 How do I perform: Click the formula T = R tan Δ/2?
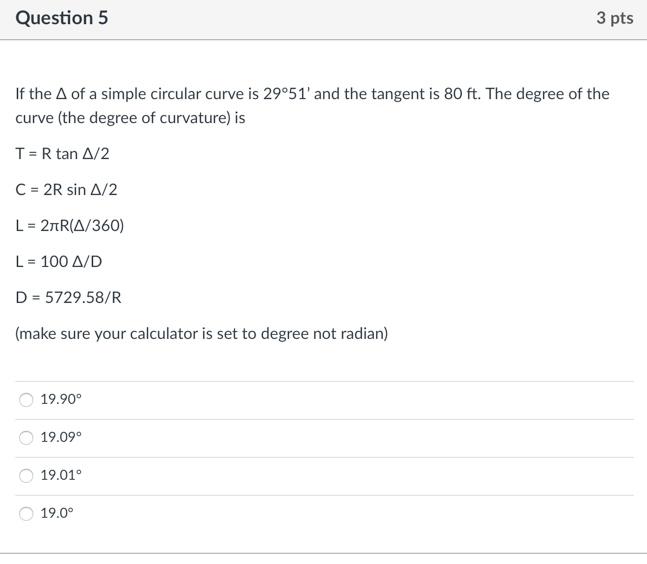62,153
